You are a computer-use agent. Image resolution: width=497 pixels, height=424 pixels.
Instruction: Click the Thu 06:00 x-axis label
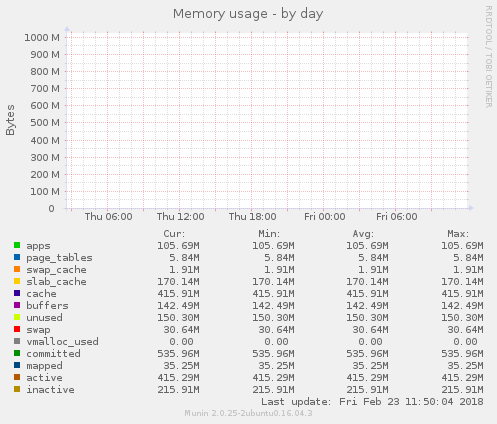108,217
